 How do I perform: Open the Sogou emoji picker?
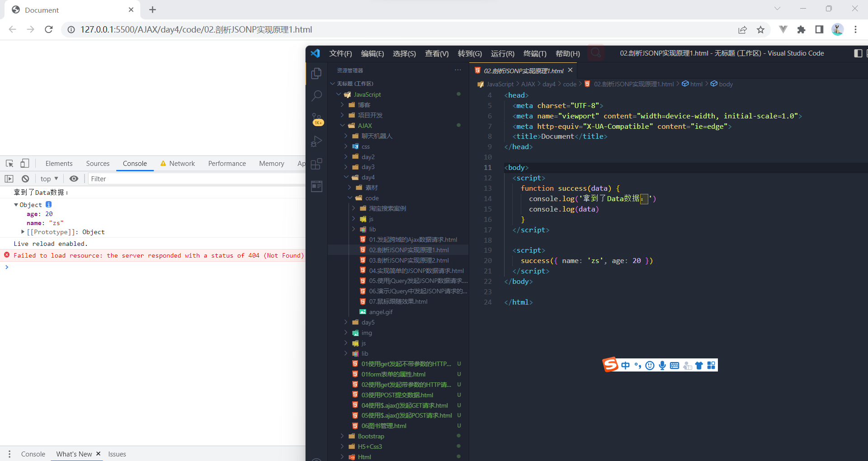(x=649, y=365)
